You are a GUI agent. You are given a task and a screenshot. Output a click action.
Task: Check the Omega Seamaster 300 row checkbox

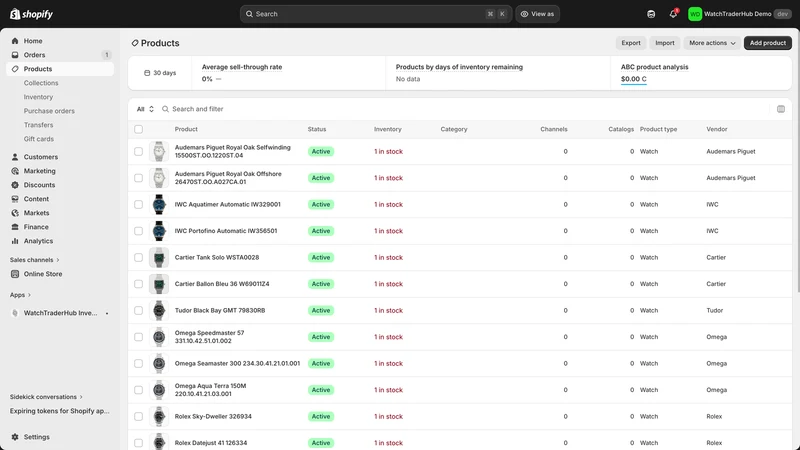tap(138, 364)
